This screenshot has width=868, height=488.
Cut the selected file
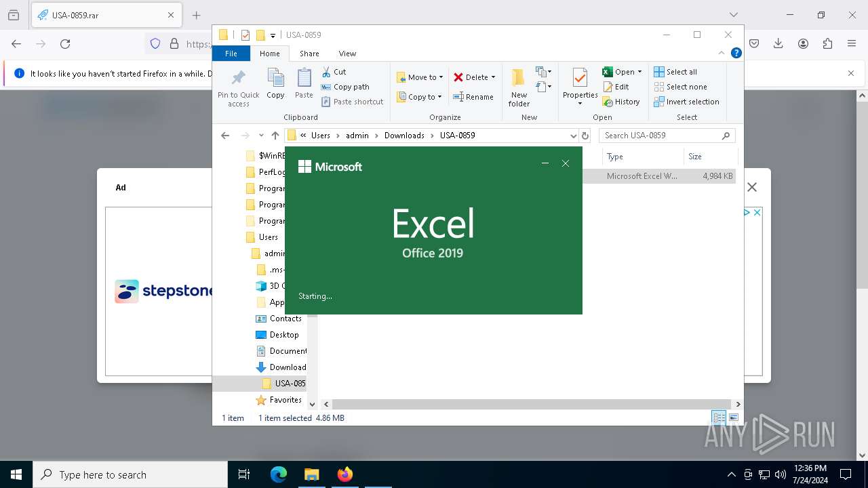[x=334, y=72]
